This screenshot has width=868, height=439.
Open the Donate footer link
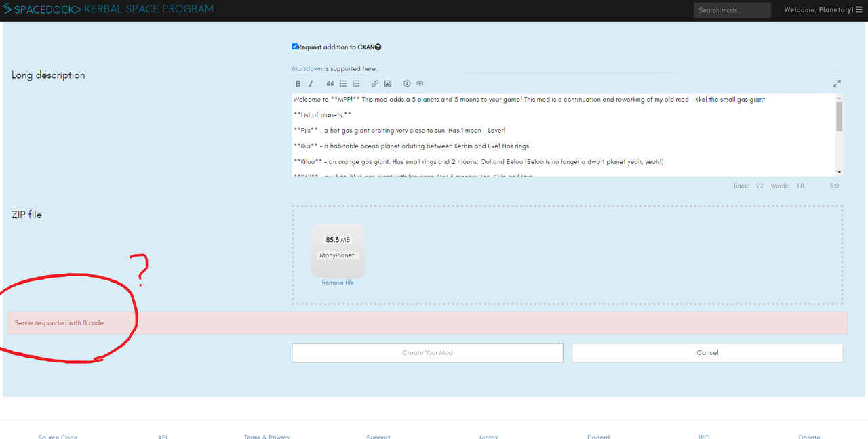(x=810, y=437)
